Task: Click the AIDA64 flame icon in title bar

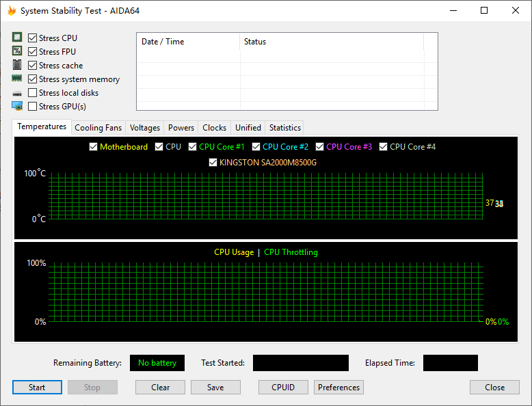Action: (11, 11)
